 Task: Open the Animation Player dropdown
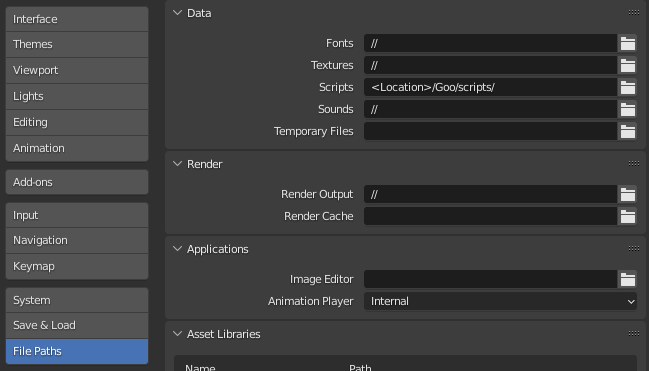(x=500, y=301)
